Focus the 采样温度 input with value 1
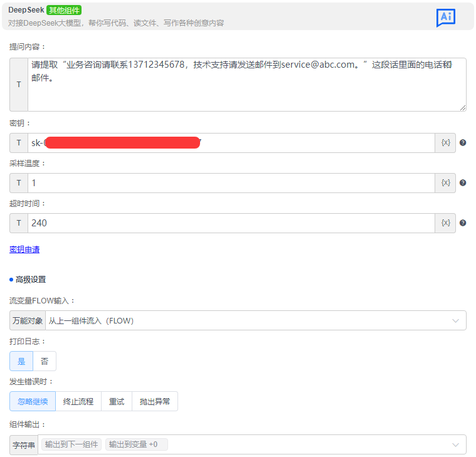 [x=231, y=183]
